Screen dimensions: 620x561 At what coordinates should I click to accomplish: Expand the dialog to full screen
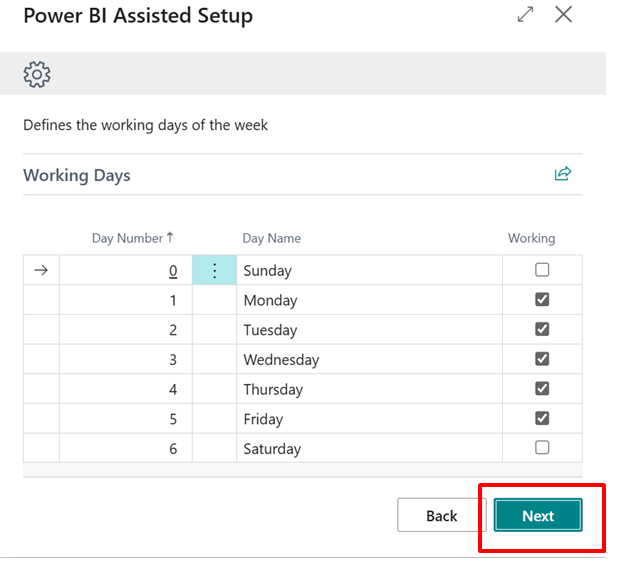(525, 15)
